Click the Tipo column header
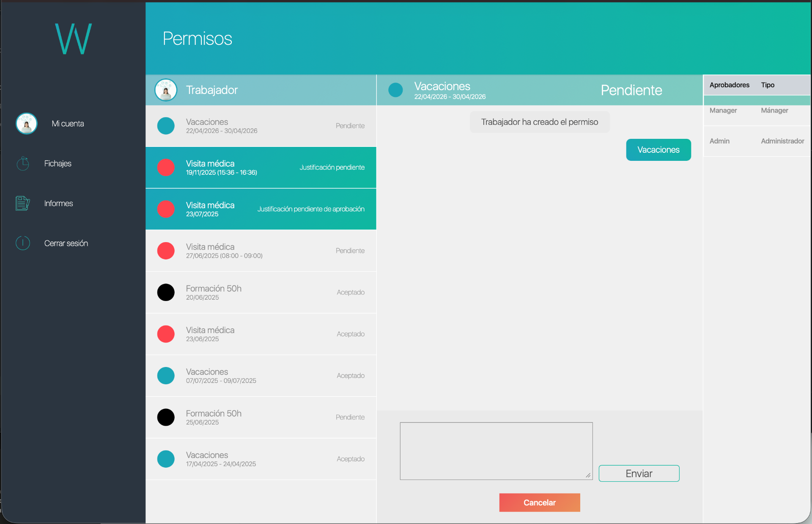Viewport: 812px width, 524px height. coord(768,85)
